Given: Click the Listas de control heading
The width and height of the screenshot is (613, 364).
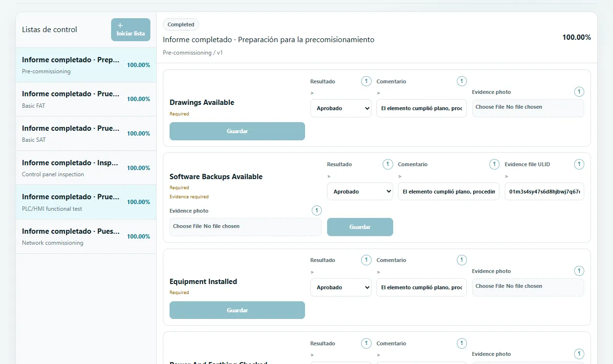Looking at the screenshot, I should tap(49, 30).
